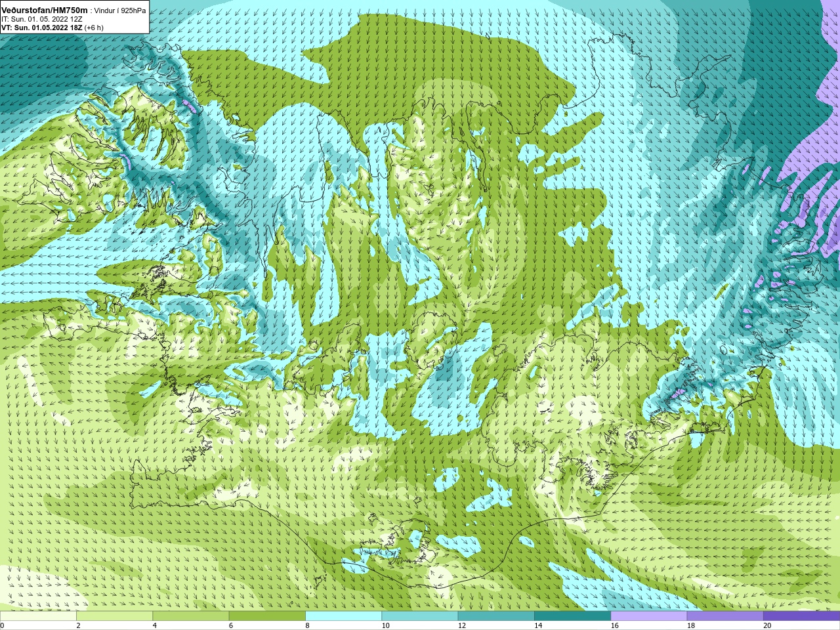The image size is (840, 630).
Task: Click the legend tick label '4'
Action: (154, 625)
